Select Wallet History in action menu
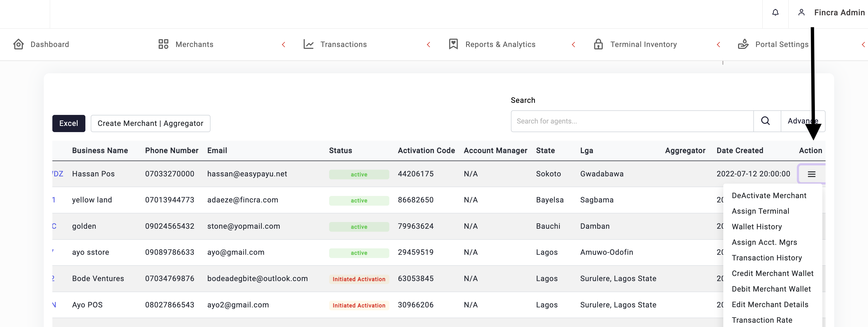 (x=757, y=227)
